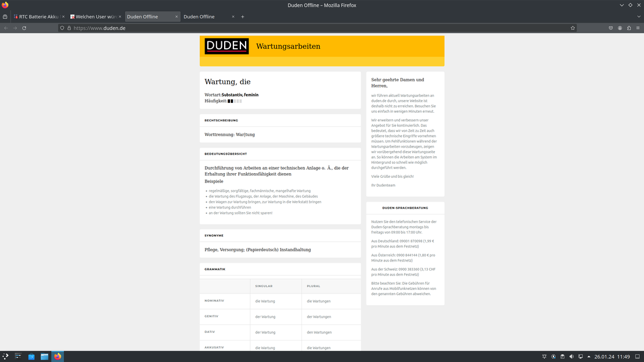The width and height of the screenshot is (644, 362).
Task: Click the Firefox reload page button
Action: (x=24, y=28)
